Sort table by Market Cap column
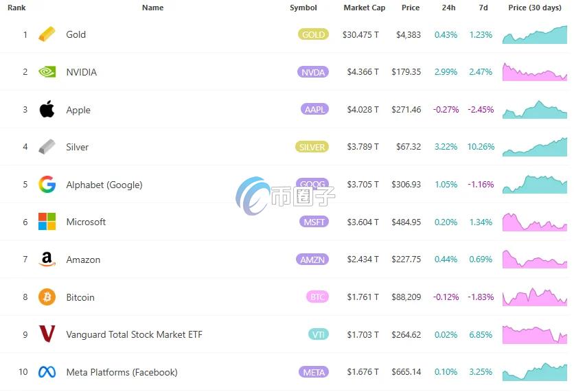 (x=364, y=8)
